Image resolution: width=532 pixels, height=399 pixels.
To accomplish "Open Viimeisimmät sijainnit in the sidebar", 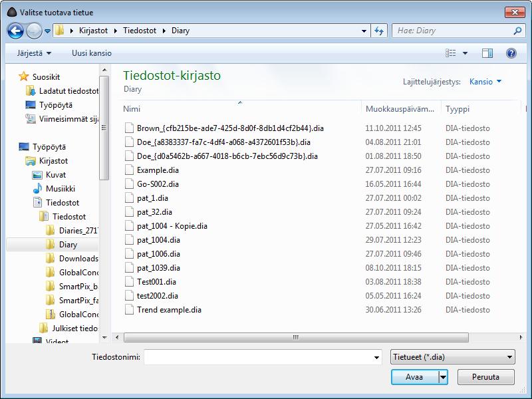I will coord(68,119).
